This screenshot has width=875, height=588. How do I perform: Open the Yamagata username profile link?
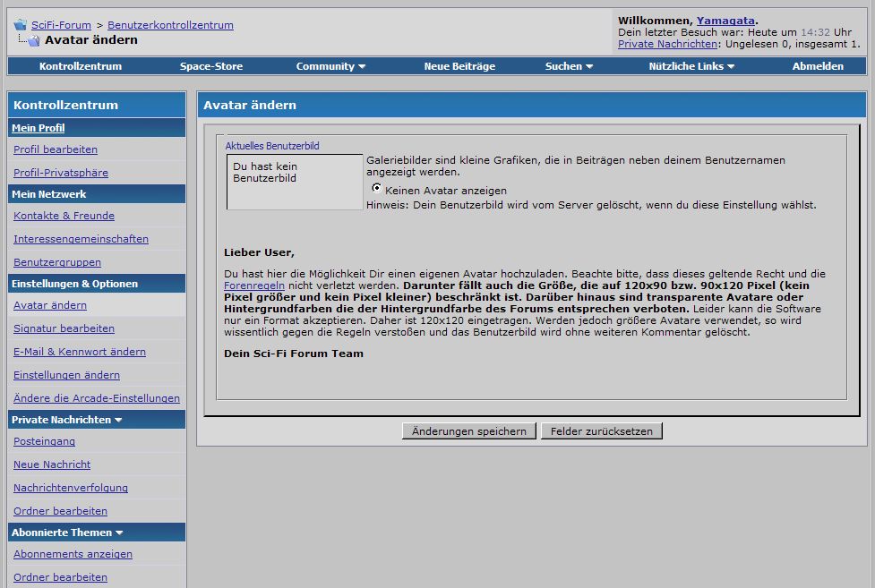725,21
